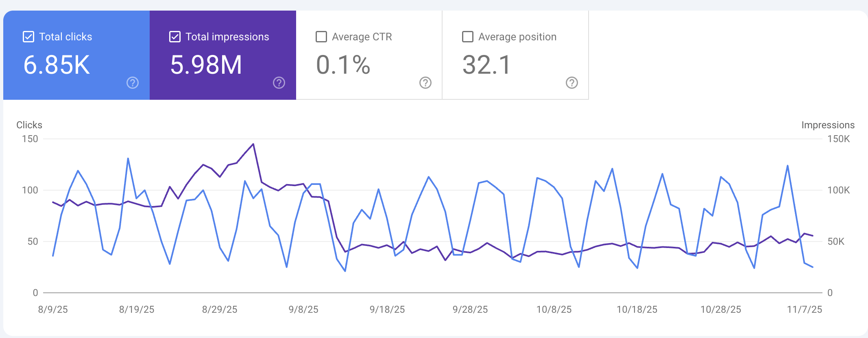Click help icon in Average position card
The width and height of the screenshot is (868, 338).
pyautogui.click(x=572, y=83)
